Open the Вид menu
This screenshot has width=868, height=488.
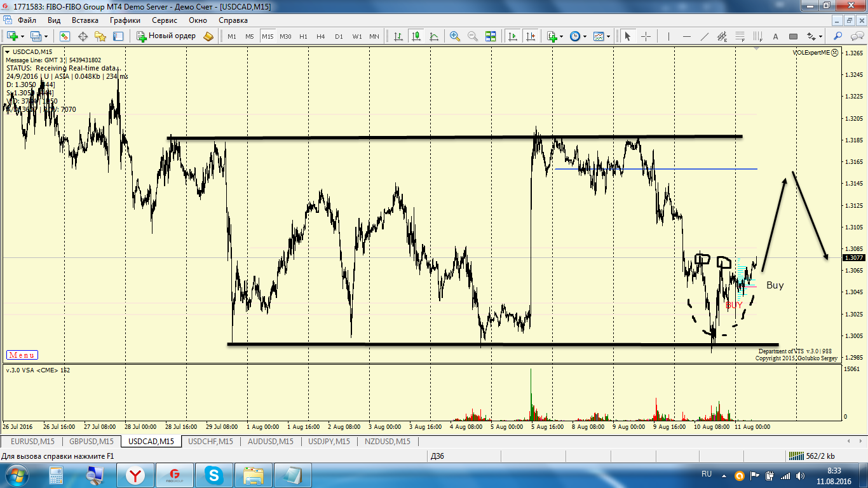click(54, 20)
